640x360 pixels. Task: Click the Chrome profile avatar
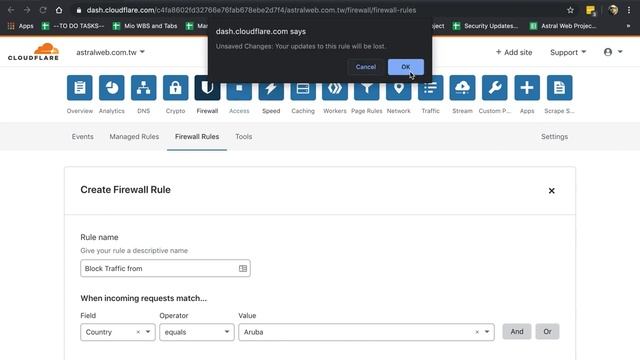coord(613,10)
